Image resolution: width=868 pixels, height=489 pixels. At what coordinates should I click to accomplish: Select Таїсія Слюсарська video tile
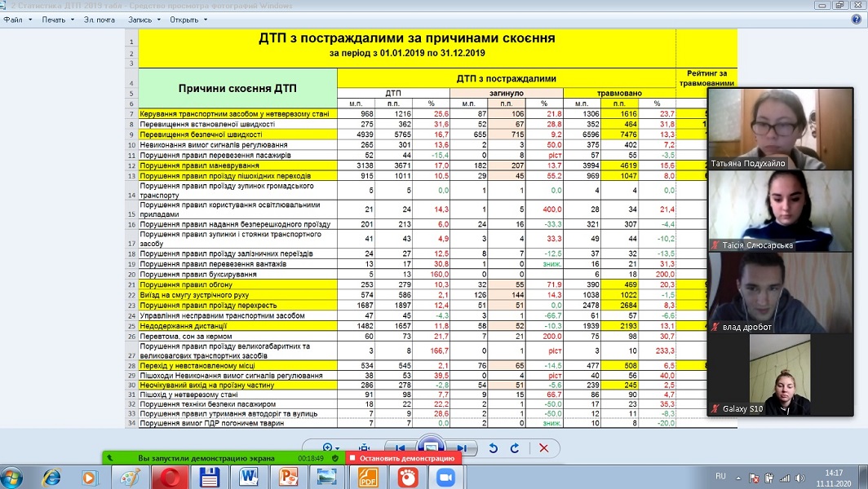point(781,211)
